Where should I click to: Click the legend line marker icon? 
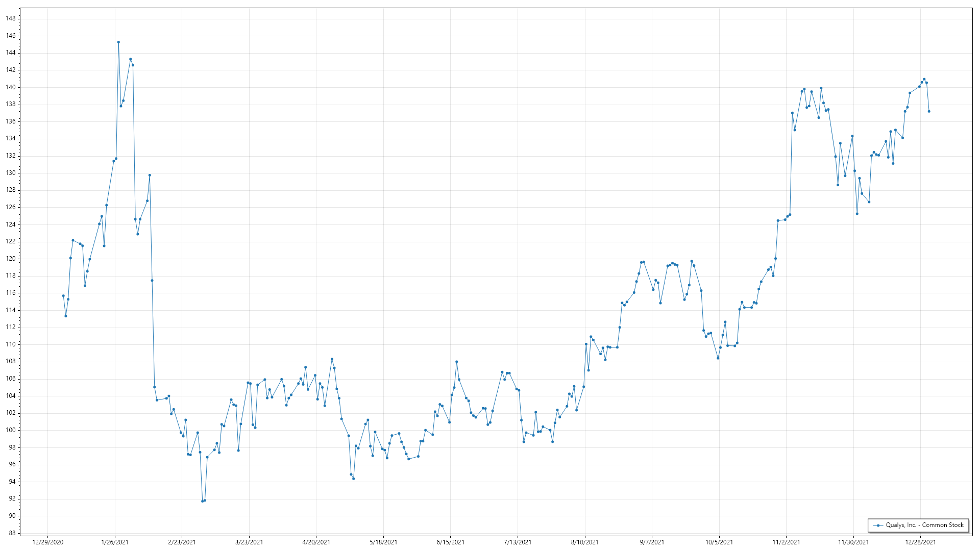(878, 525)
